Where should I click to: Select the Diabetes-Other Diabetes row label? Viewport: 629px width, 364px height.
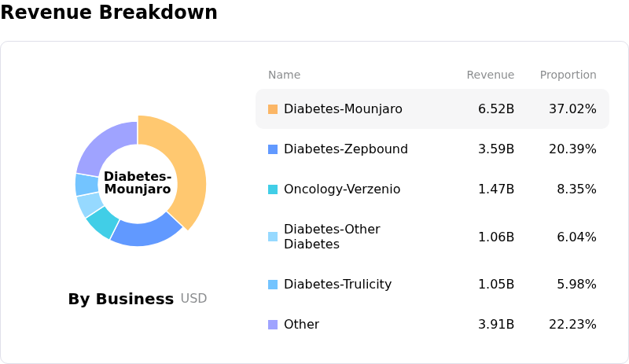click(332, 237)
